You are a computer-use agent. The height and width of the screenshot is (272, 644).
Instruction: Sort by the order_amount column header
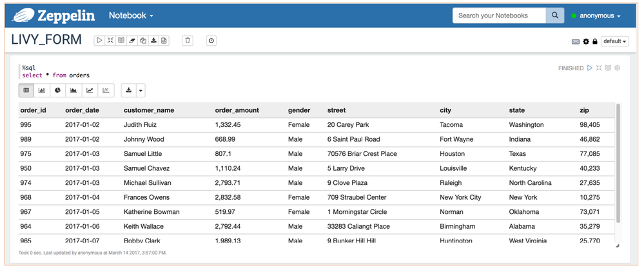coord(237,110)
